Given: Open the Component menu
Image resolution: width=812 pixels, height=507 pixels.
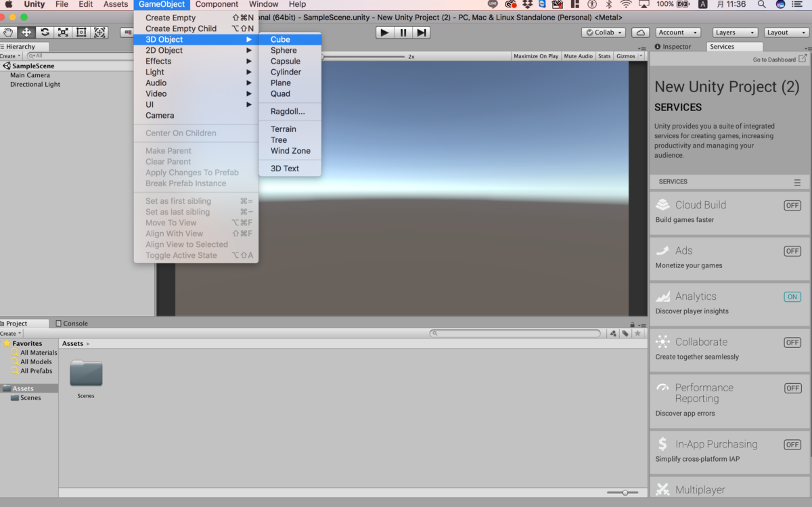Looking at the screenshot, I should pos(217,4).
